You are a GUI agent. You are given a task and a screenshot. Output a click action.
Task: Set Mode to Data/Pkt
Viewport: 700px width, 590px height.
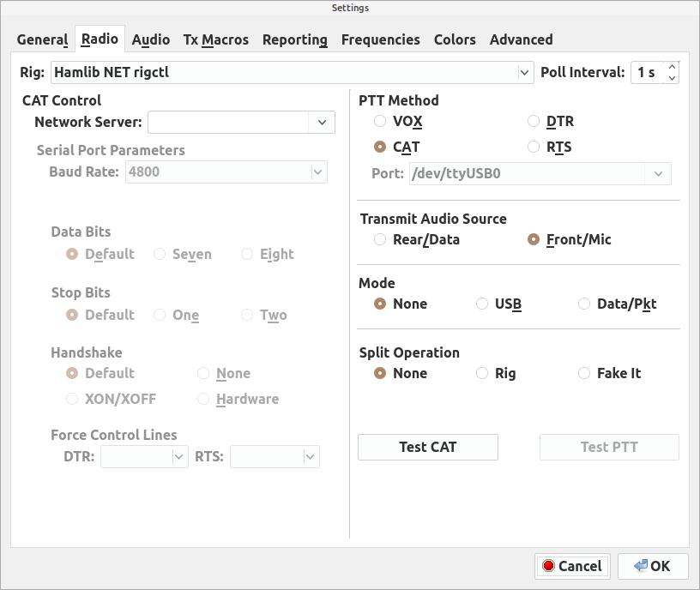coord(584,304)
